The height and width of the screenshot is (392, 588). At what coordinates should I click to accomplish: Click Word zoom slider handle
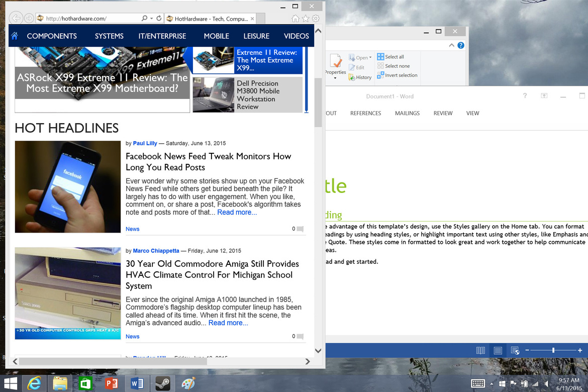[x=553, y=350]
